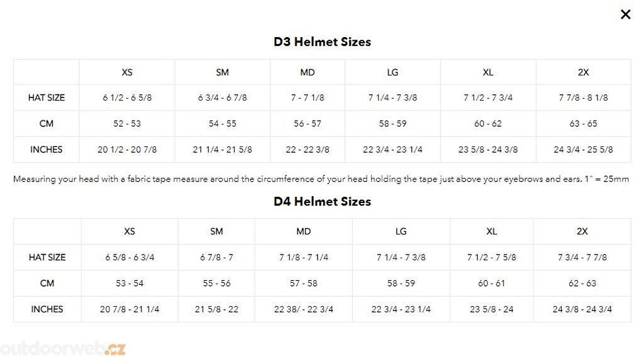Select the D4 2X CM cell 62 - 63
Image resolution: width=644 pixels, height=357 pixels.
click(582, 283)
